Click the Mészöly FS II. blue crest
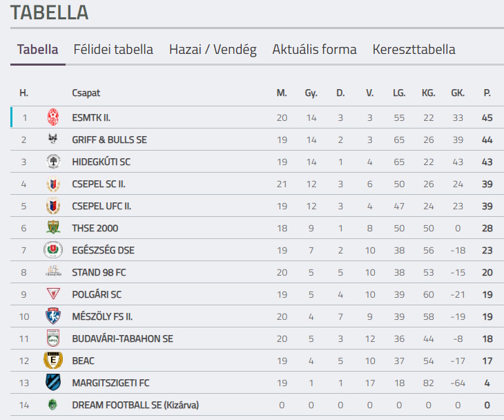This screenshot has width=504, height=420. (x=53, y=316)
